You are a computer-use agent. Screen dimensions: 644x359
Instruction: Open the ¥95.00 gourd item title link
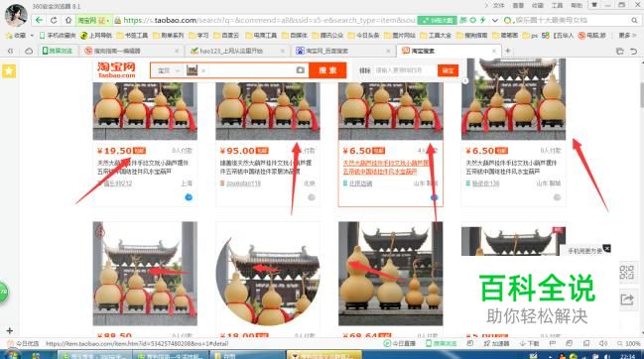tap(266, 167)
